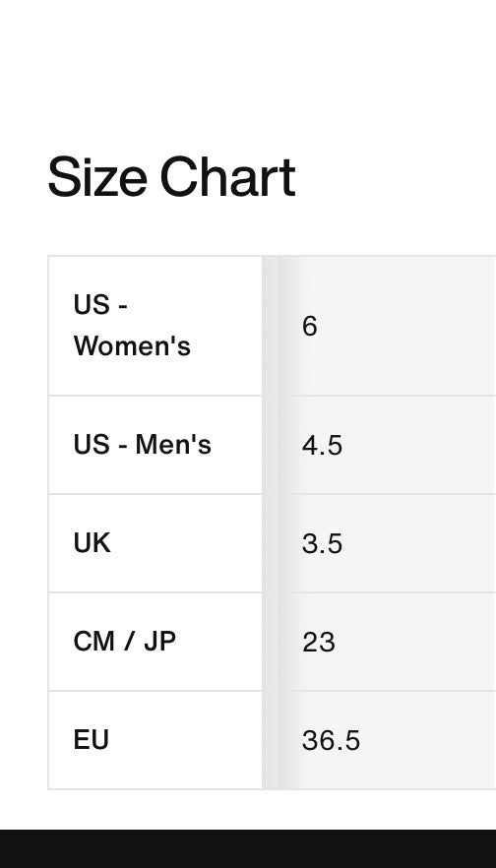Click the EU row label
496x868 pixels.
(x=91, y=740)
